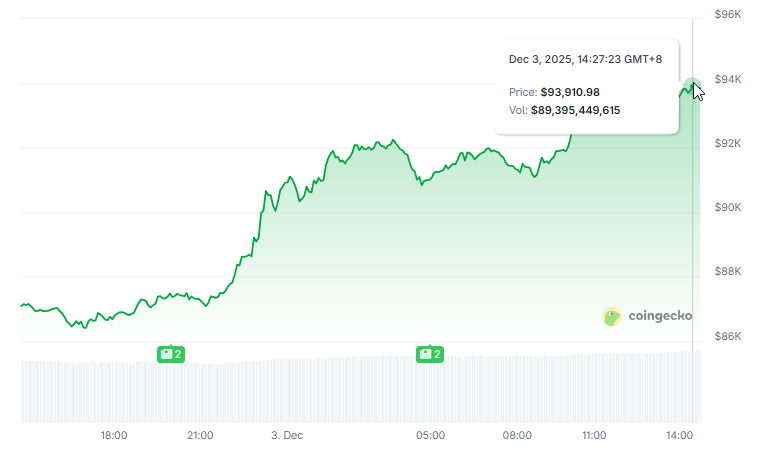
Task: Click the $93,910.98 price in tooltip
Action: 570,92
